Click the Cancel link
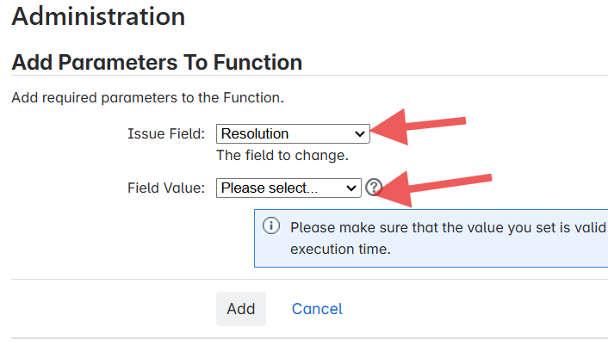Screen dimensions: 608x364 (317, 309)
